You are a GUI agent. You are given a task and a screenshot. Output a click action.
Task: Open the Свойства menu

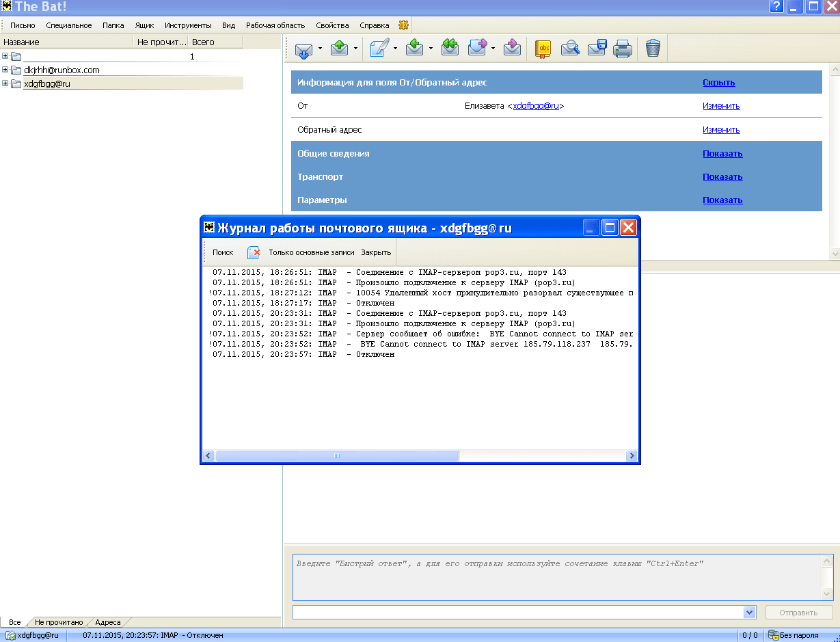[x=332, y=25]
